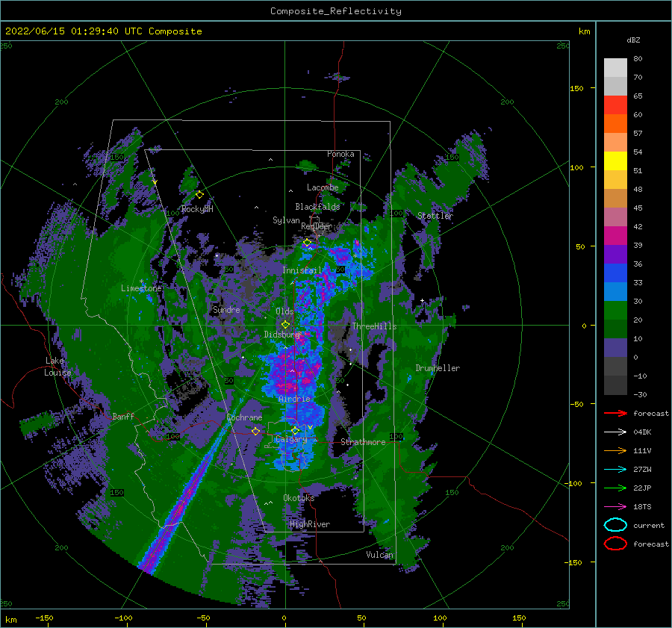Image resolution: width=672 pixels, height=628 pixels.
Task: Click the -150 tick label on bottom axis
Action: tap(44, 618)
